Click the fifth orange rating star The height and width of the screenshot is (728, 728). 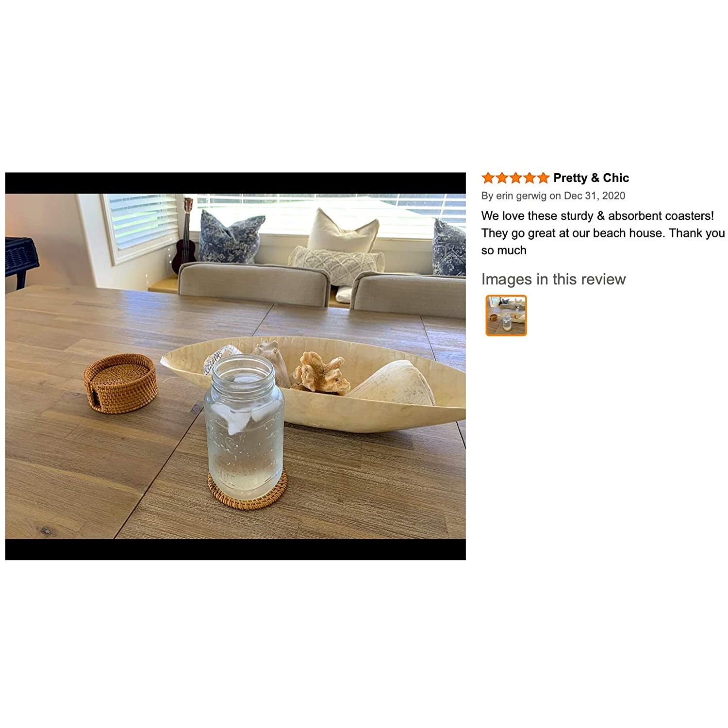click(x=543, y=178)
